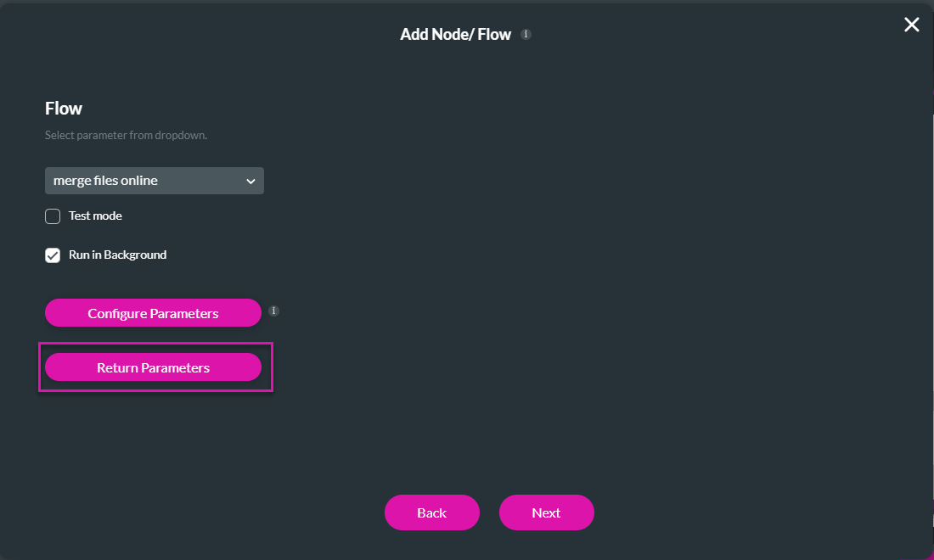Click the Flow section heading

tap(63, 108)
